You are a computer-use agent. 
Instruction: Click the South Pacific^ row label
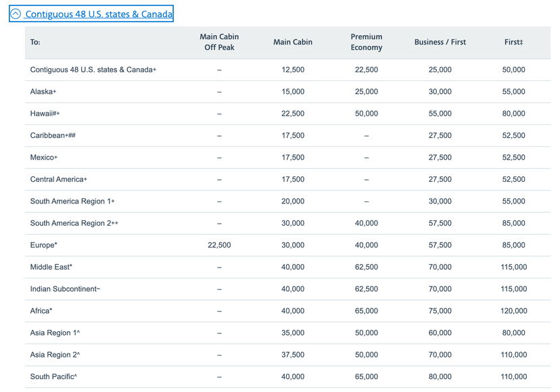(52, 376)
